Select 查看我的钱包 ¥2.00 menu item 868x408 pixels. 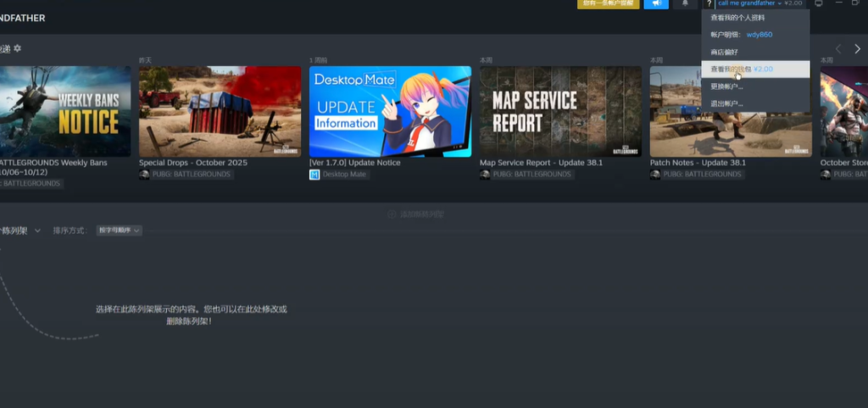tap(742, 69)
